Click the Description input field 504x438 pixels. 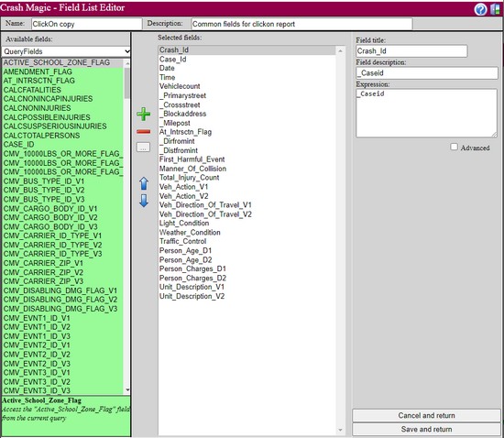point(301,24)
